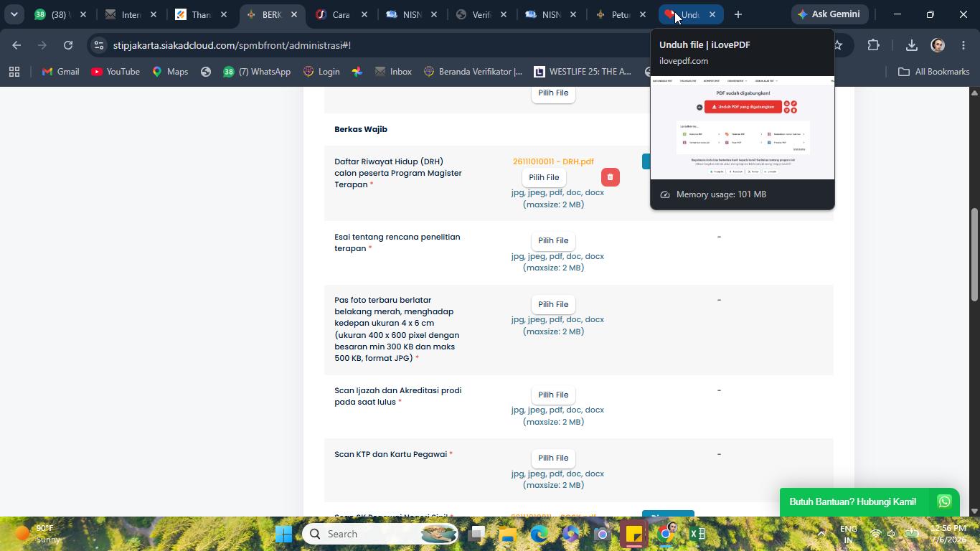Open Chrome downloads icon
This screenshot has height=551, width=980.
911,45
